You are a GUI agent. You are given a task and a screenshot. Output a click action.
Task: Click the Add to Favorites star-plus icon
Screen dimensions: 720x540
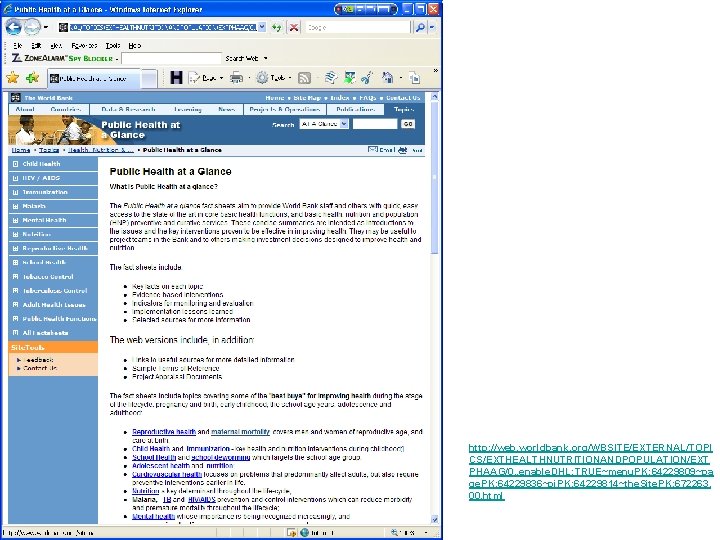coord(32,78)
